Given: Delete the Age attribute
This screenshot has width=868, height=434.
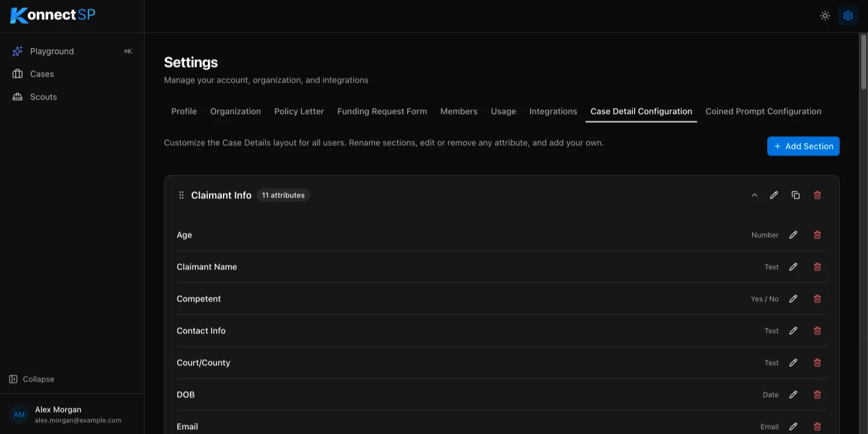Looking at the screenshot, I should pyautogui.click(x=817, y=235).
